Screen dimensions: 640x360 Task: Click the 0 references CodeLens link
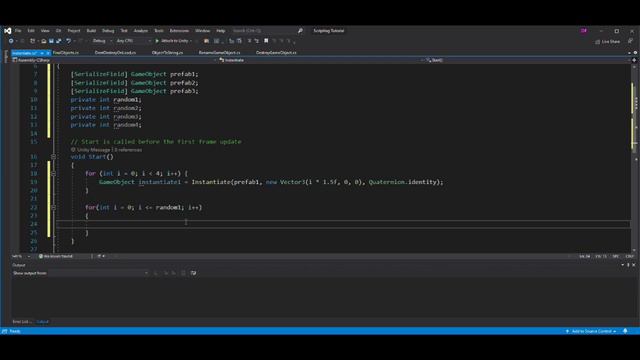[128, 150]
